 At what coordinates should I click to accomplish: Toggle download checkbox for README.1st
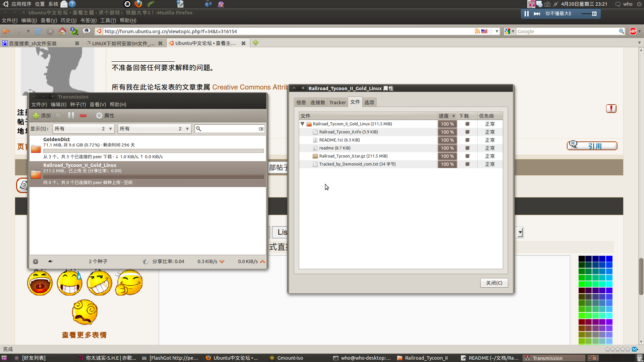[x=468, y=140]
